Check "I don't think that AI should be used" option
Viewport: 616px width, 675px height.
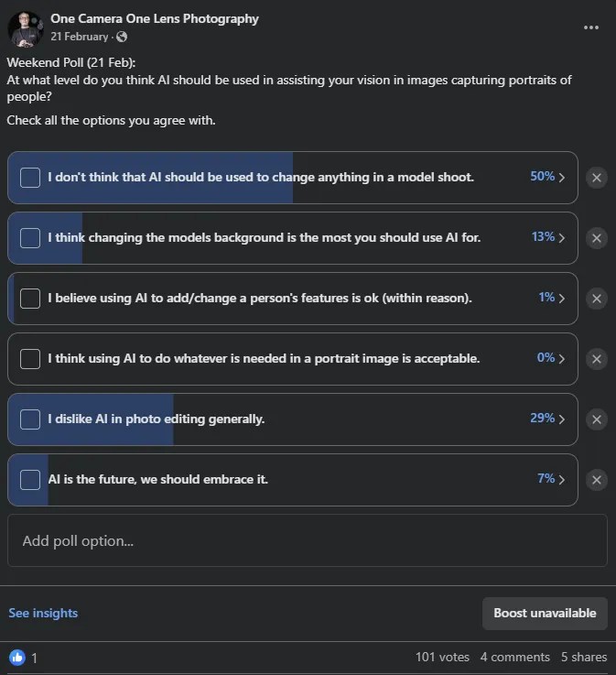point(30,178)
